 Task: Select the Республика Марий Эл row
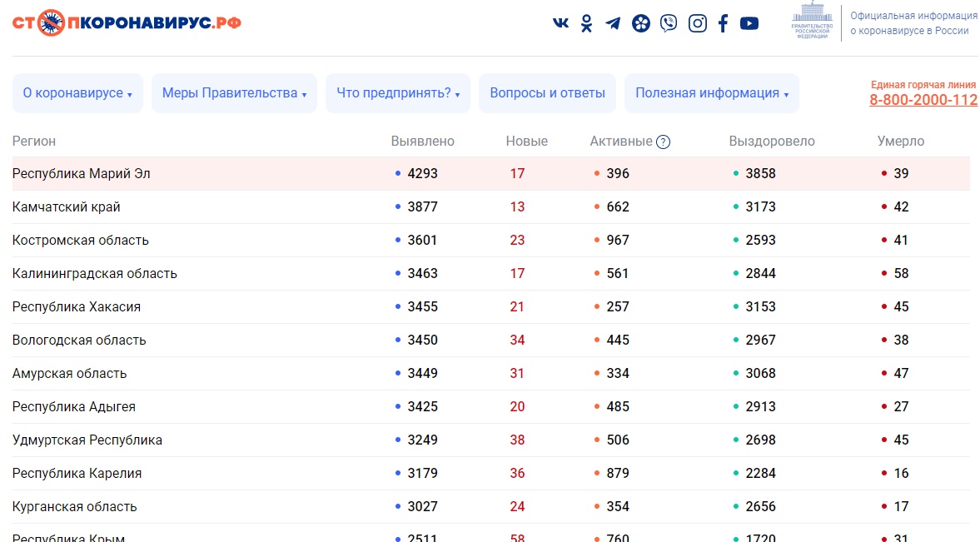82,174
